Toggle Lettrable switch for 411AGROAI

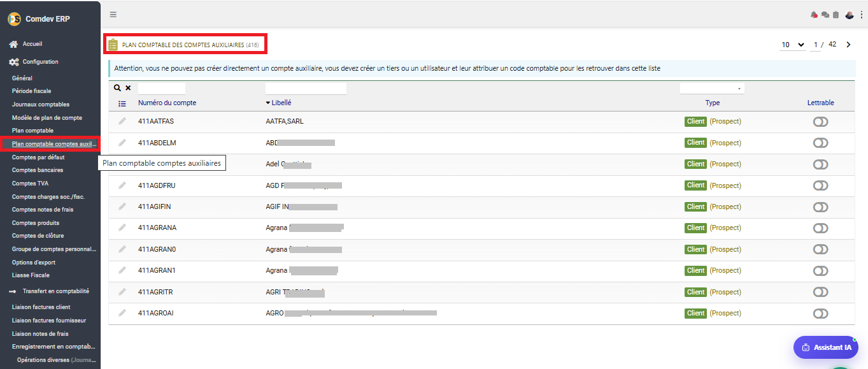click(820, 314)
